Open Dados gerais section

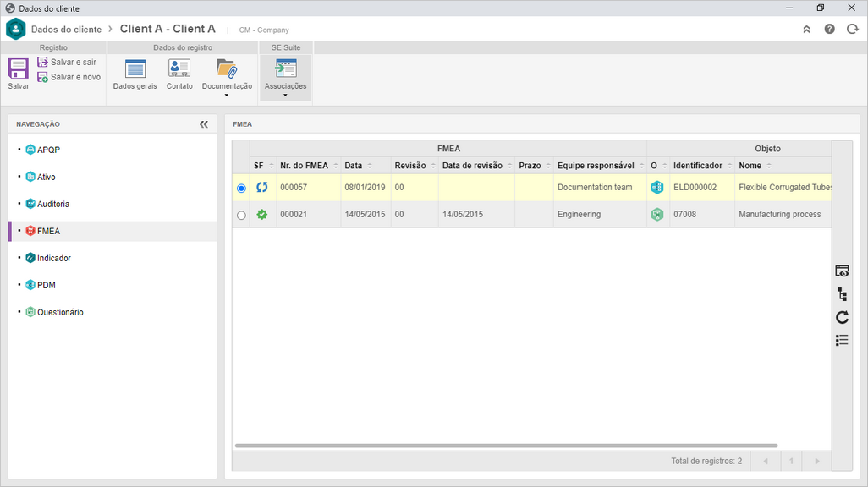click(135, 74)
